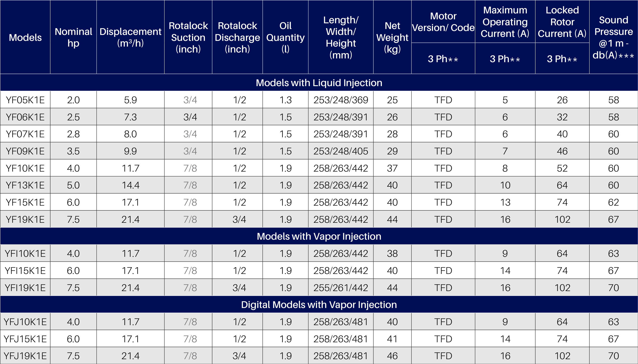Select 3 Ph** under Locked Rotor Current
Screen dimensions: 638x364
(562, 59)
